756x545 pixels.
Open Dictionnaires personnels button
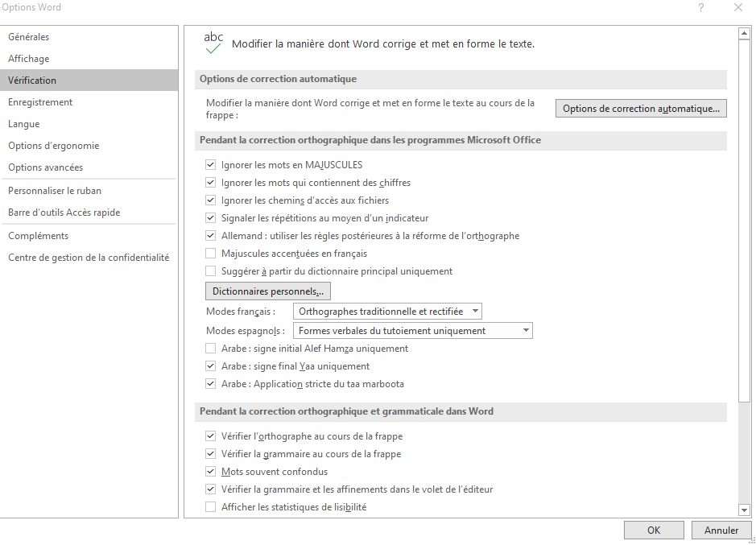coord(267,291)
